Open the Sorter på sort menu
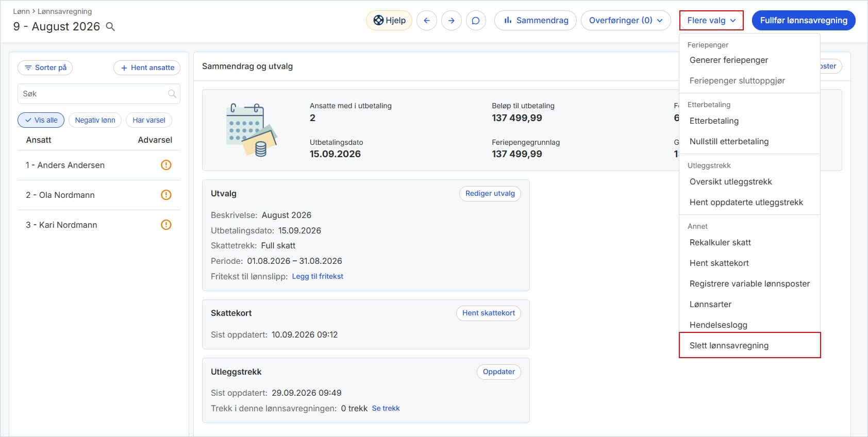 [45, 68]
